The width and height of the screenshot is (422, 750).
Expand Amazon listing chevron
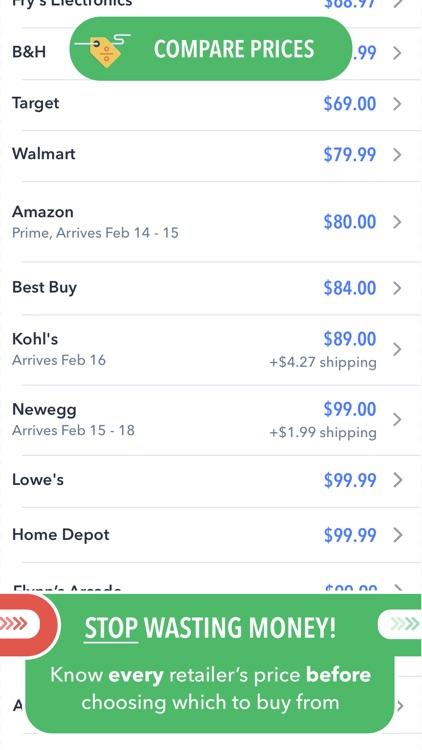tap(397, 222)
